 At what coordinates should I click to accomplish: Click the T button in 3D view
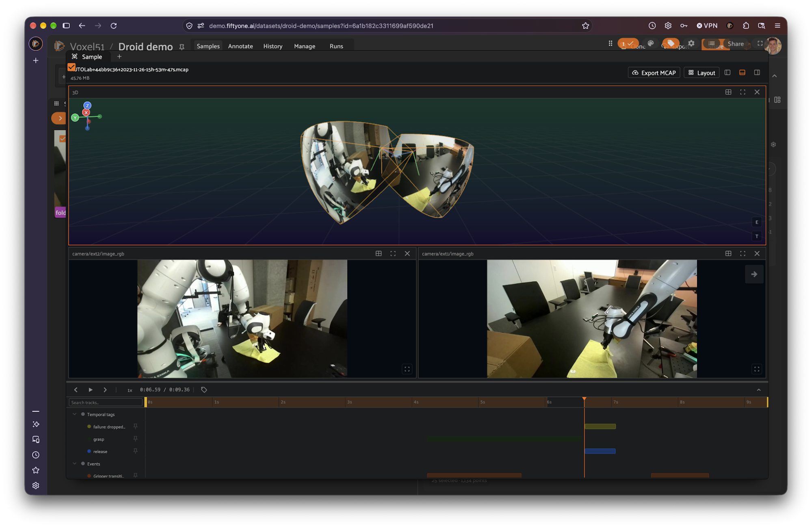click(756, 236)
